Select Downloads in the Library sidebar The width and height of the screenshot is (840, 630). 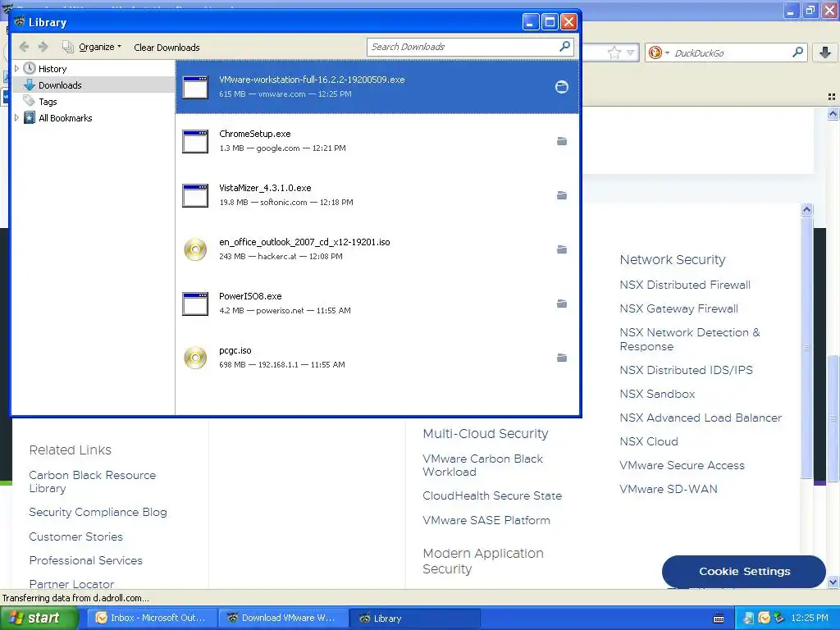point(94,84)
